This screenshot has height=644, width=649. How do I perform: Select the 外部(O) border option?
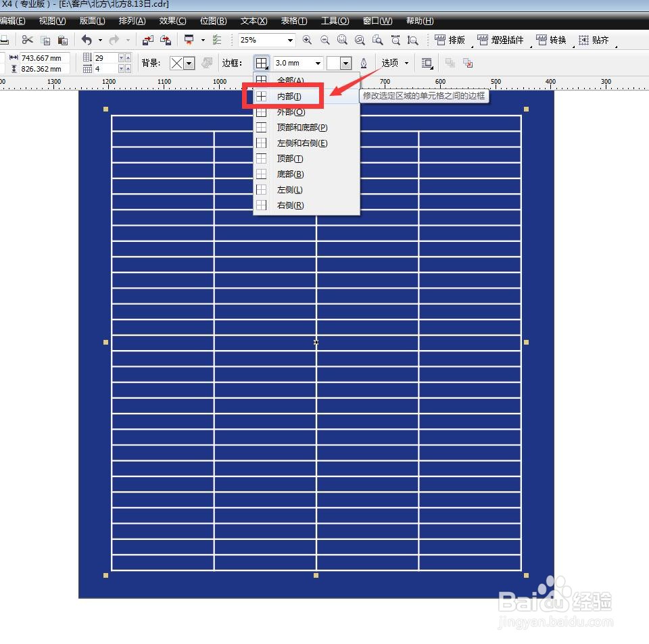pos(306,112)
